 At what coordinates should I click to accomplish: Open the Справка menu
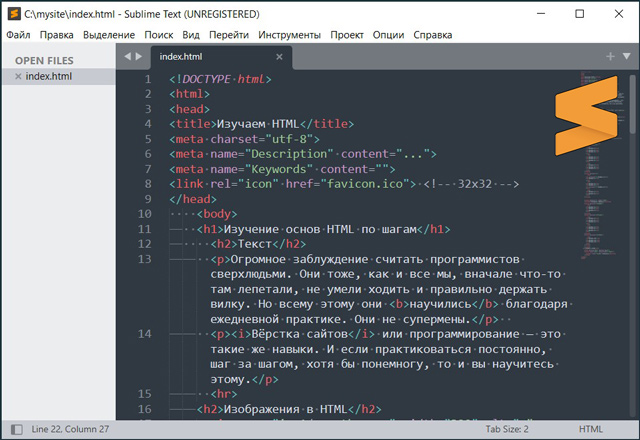[433, 35]
